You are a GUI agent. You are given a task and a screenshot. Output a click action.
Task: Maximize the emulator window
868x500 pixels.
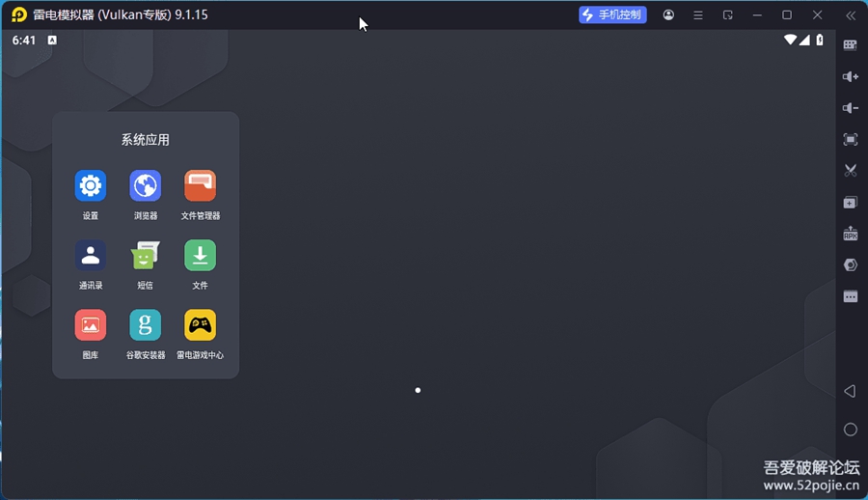click(787, 15)
